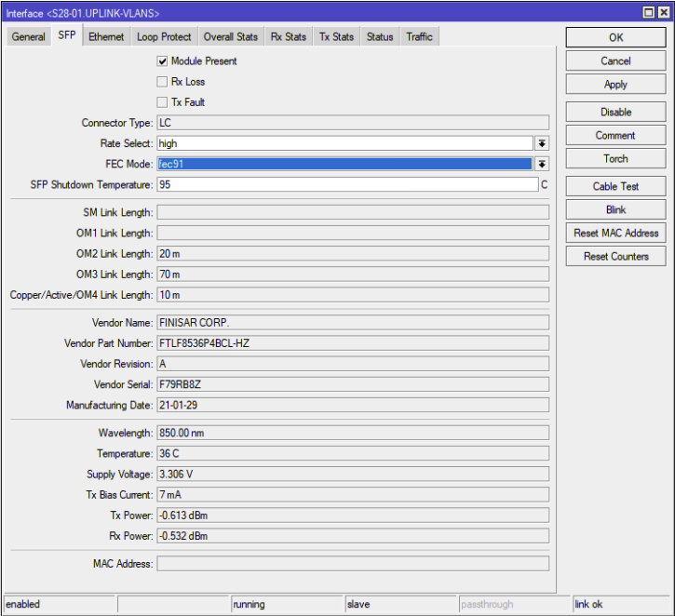
Task: Confirm with the OK button
Action: [x=616, y=37]
